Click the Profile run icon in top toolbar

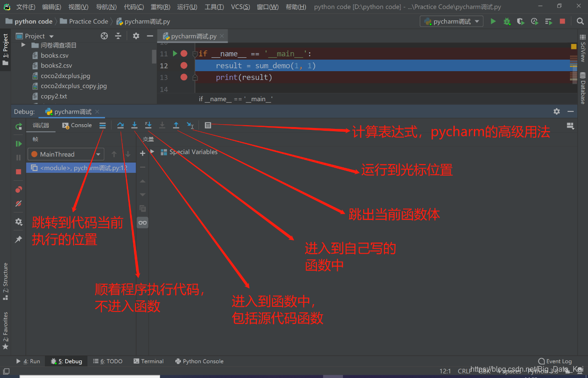[535, 21]
